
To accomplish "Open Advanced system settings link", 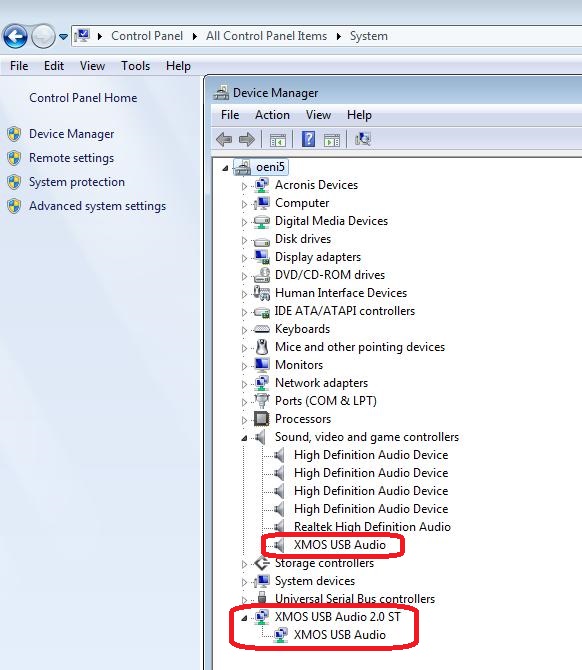I will coord(97,206).
